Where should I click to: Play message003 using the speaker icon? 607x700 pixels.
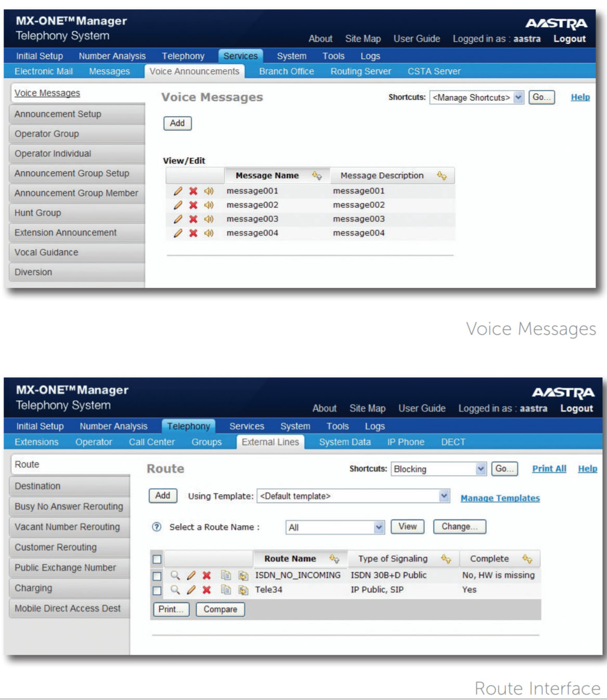coord(209,219)
